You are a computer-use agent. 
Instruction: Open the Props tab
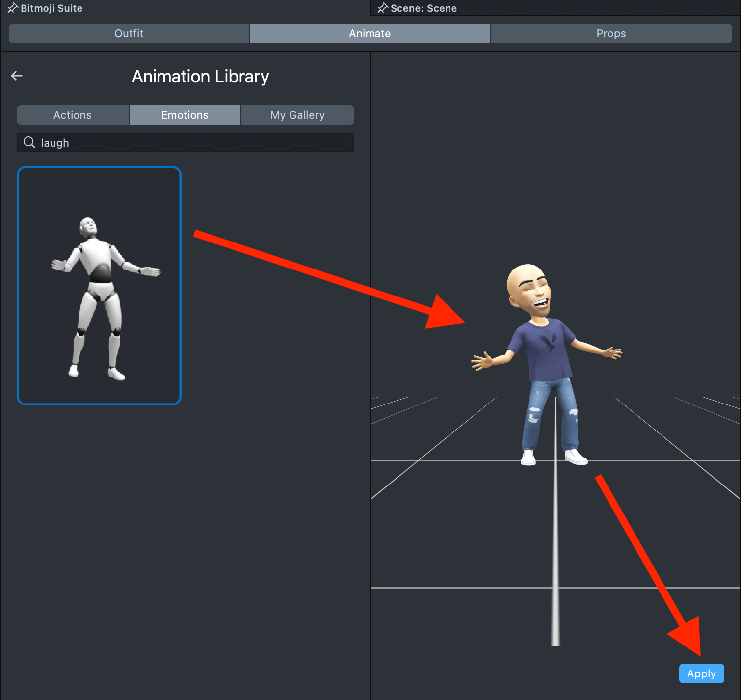[x=610, y=33]
